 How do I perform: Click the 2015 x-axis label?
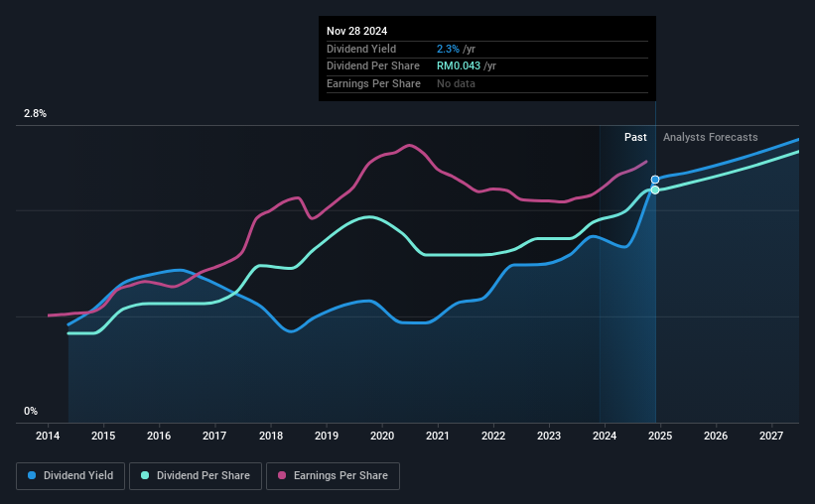tap(103, 436)
